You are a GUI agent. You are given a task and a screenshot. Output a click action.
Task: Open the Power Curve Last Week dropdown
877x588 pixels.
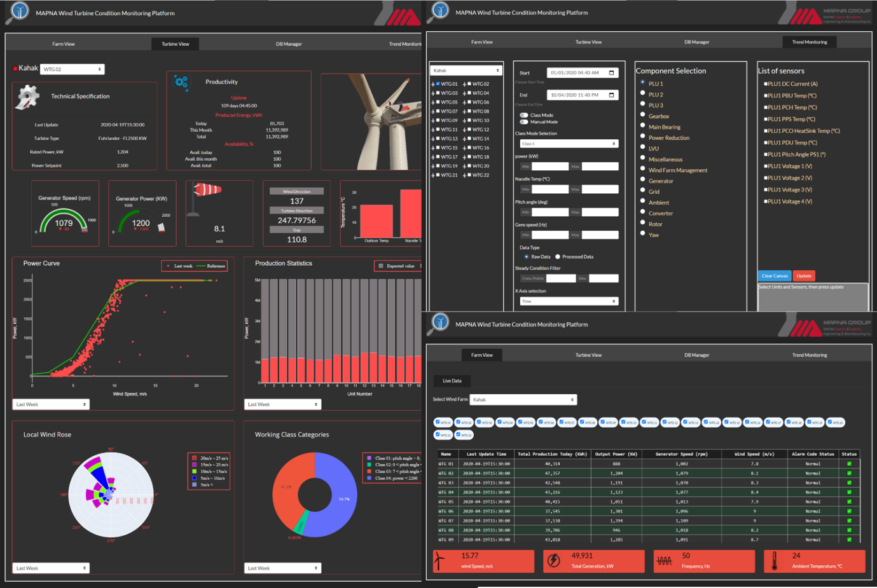pyautogui.click(x=51, y=404)
